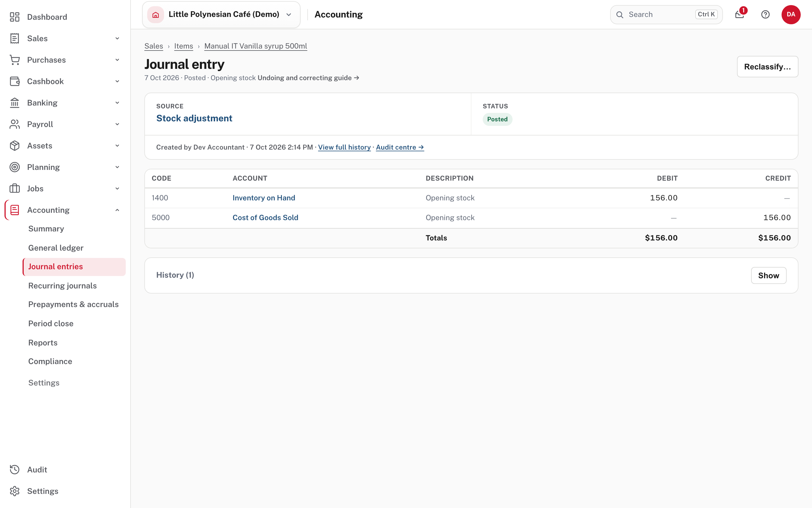Click the Sales receipt icon in sidebar

14,38
